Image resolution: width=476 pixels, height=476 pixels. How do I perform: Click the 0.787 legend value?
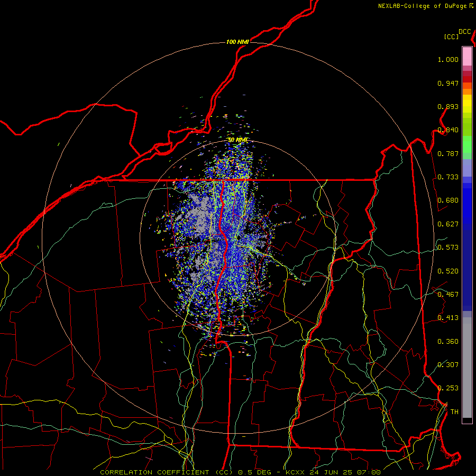(448, 153)
